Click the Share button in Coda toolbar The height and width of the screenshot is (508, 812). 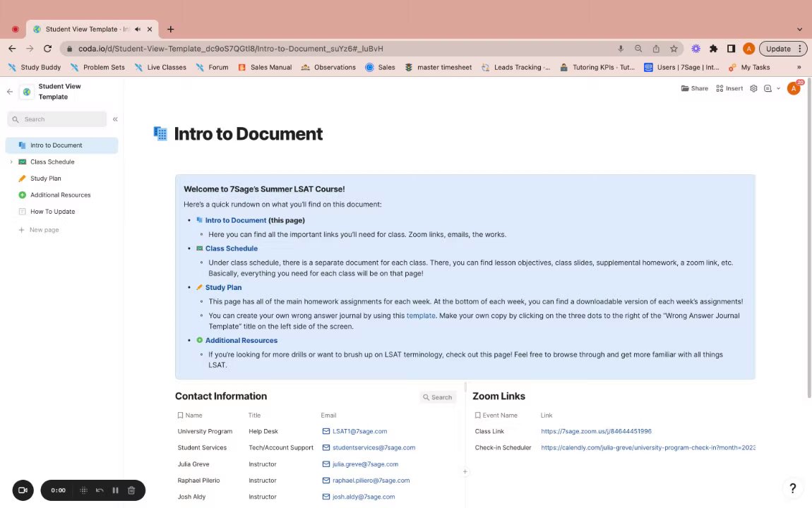point(695,88)
